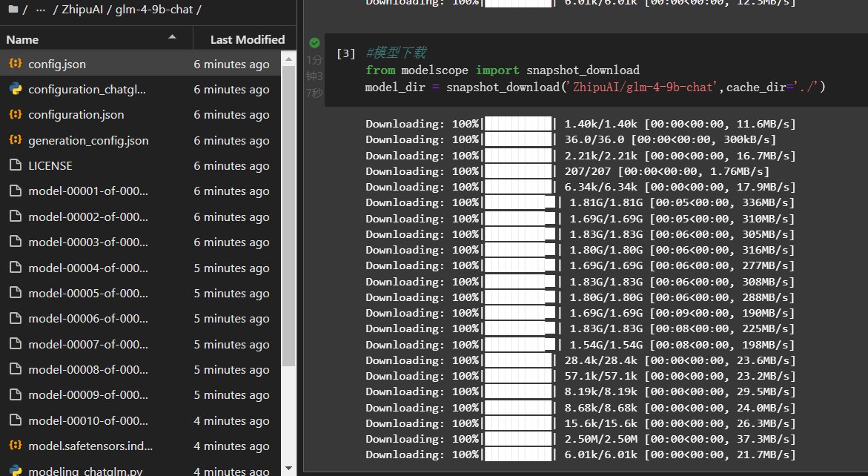Viewport: 868px width, 476px height.
Task: Click file icon of model-00009-of-000...
Action: 16,394
